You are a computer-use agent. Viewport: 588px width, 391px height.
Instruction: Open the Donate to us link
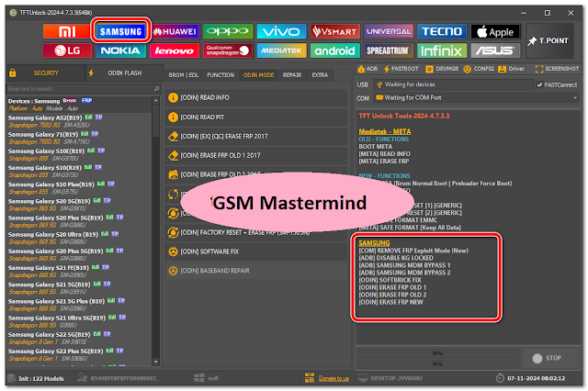coord(334,379)
